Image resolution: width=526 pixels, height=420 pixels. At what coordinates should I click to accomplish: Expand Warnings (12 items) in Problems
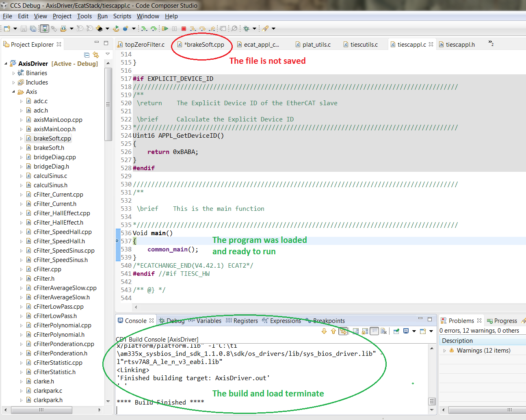point(444,351)
